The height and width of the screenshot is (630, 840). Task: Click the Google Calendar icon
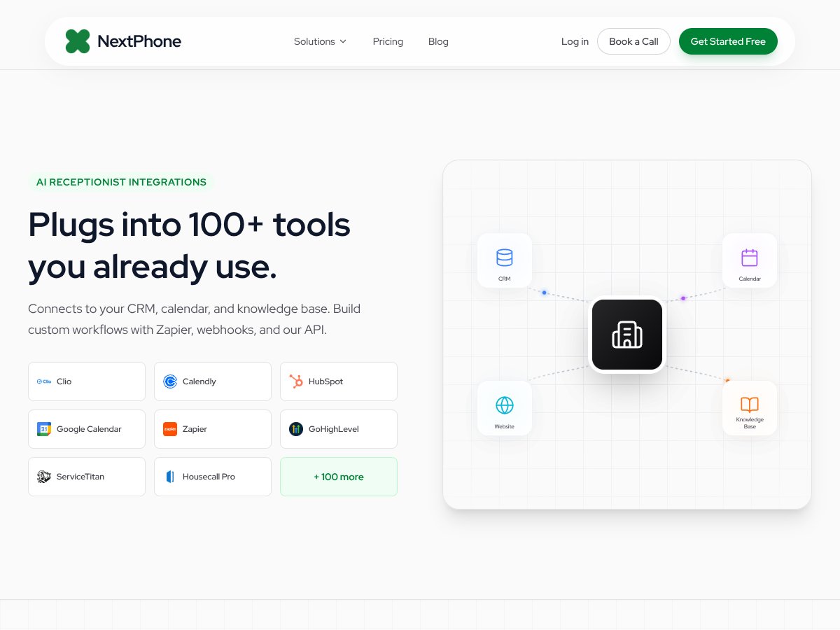pyautogui.click(x=44, y=429)
